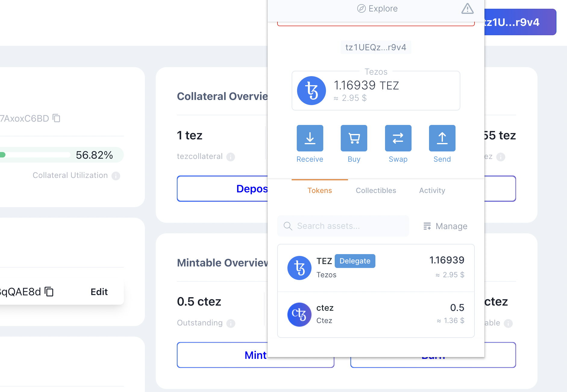
Task: Click the Search assets input field
Action: tap(343, 226)
